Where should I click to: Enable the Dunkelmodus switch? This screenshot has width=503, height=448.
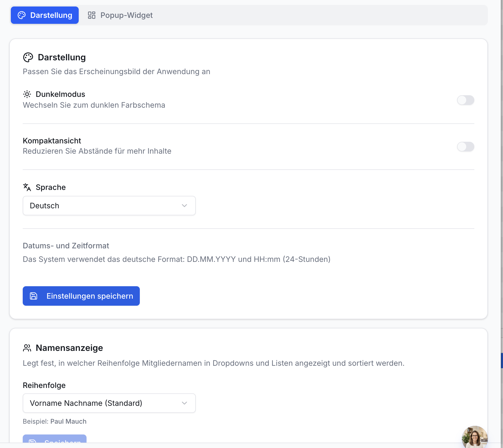(x=465, y=100)
